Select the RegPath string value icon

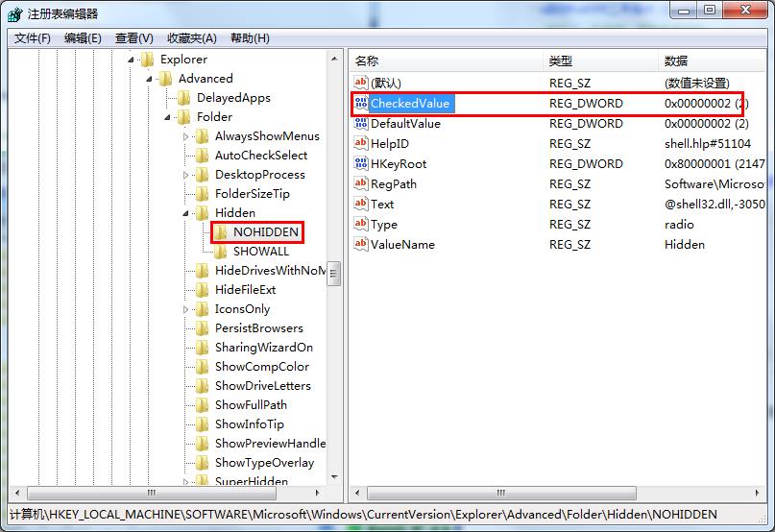point(361,183)
